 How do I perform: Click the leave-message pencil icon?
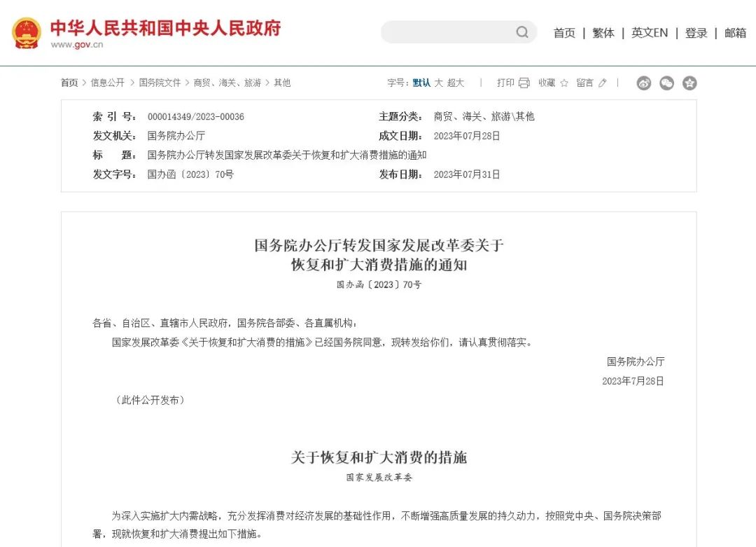[603, 83]
